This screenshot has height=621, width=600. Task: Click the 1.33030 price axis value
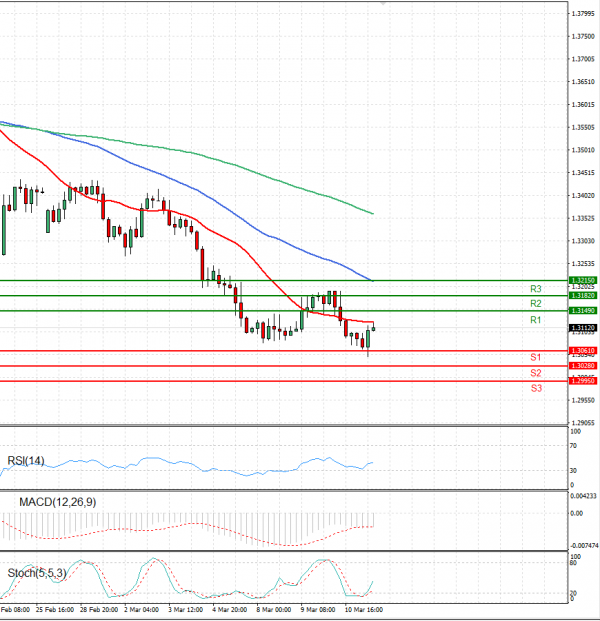coord(583,241)
